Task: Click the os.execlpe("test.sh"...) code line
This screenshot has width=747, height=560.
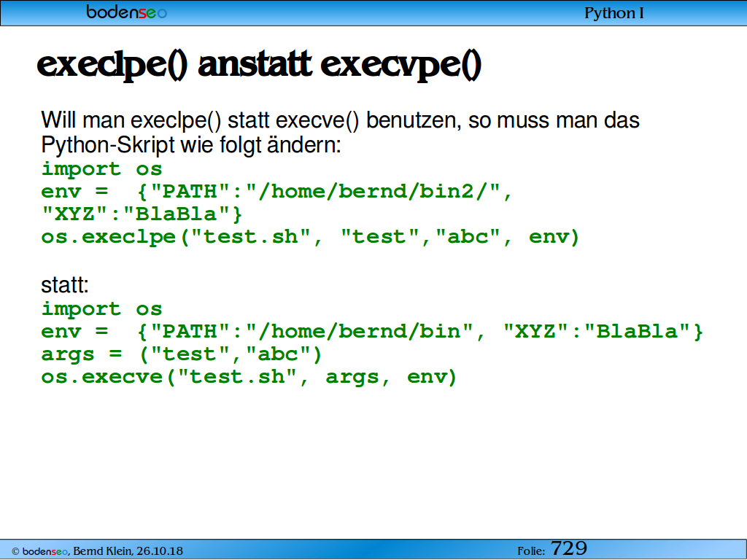Action: [x=310, y=237]
